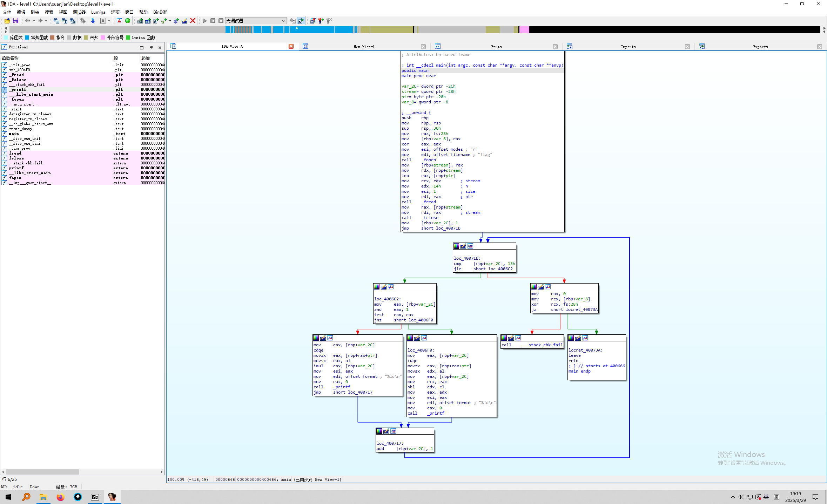The height and width of the screenshot is (504, 827).
Task: Click the CODE plus toolbar icon
Action: point(140,21)
